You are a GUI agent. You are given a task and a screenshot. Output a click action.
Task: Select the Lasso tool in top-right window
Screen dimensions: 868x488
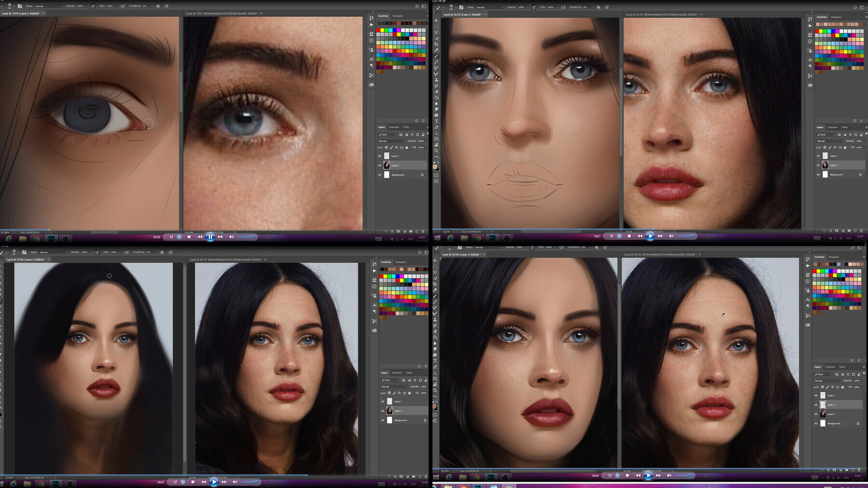click(x=436, y=32)
